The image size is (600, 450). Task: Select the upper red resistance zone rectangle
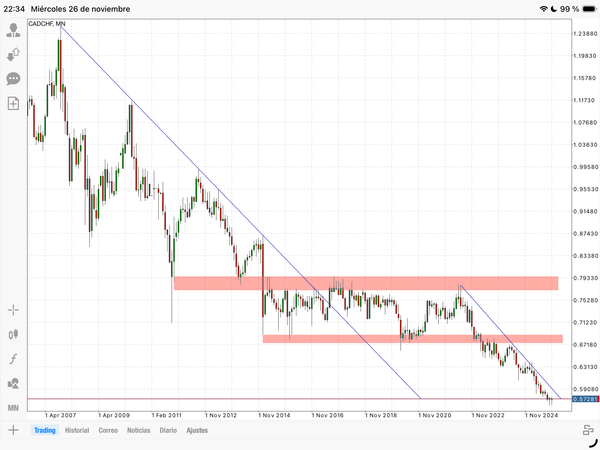coord(366,283)
